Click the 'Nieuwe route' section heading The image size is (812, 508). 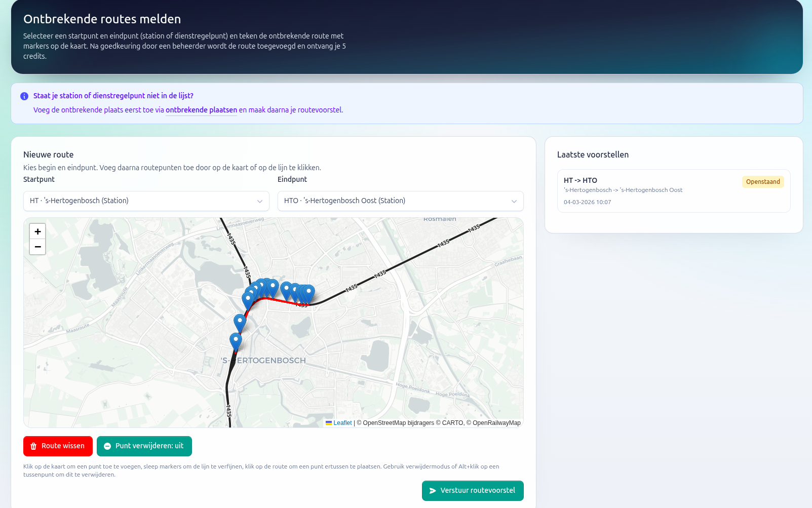point(49,154)
